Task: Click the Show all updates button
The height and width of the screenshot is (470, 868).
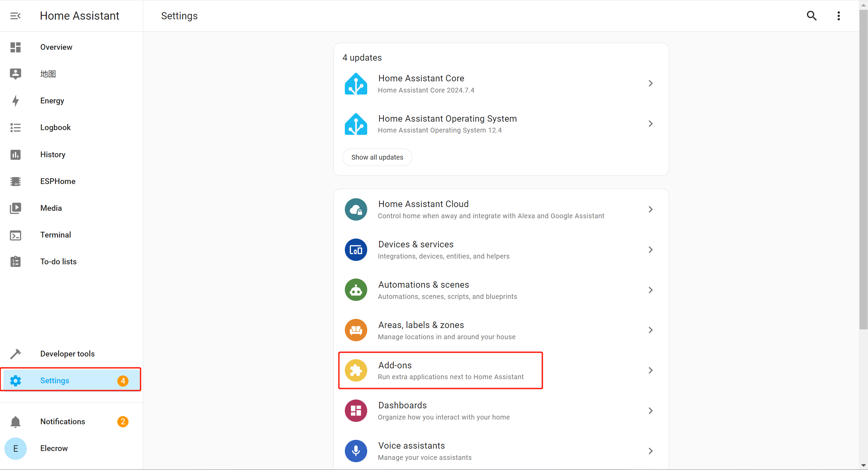Action: coord(377,157)
